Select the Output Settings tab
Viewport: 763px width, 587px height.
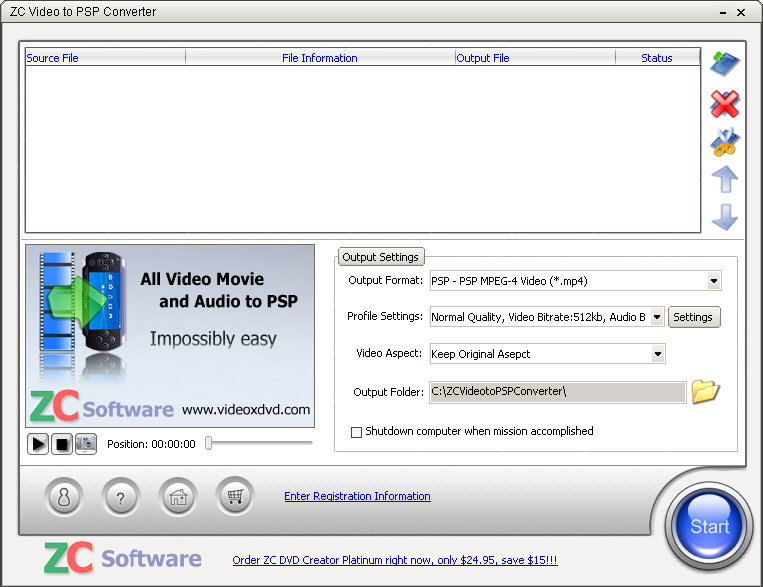(x=381, y=257)
